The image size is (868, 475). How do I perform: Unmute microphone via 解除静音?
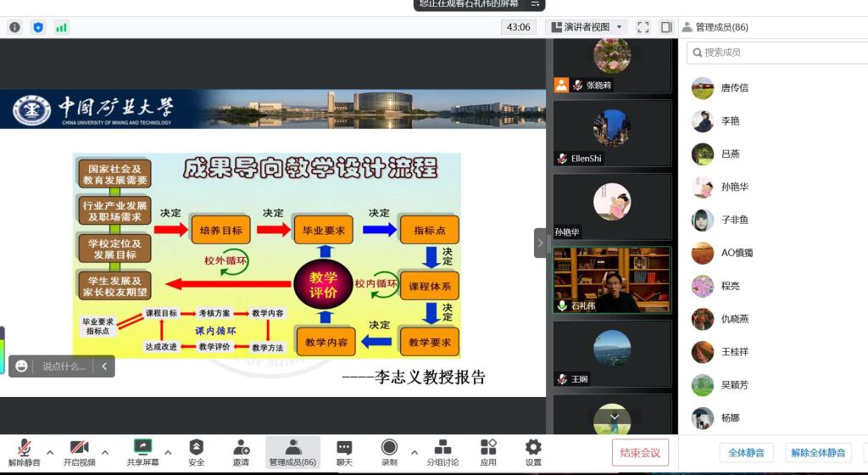25,452
